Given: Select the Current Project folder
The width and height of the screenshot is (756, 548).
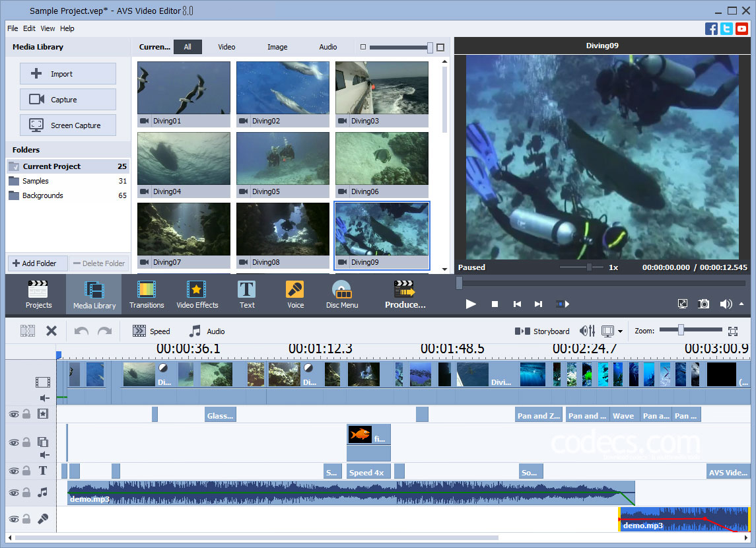Looking at the screenshot, I should click(68, 166).
